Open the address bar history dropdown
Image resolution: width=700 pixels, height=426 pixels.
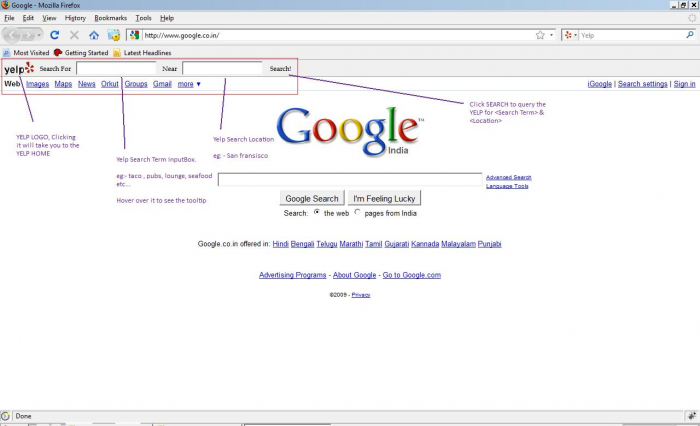pyautogui.click(x=551, y=35)
